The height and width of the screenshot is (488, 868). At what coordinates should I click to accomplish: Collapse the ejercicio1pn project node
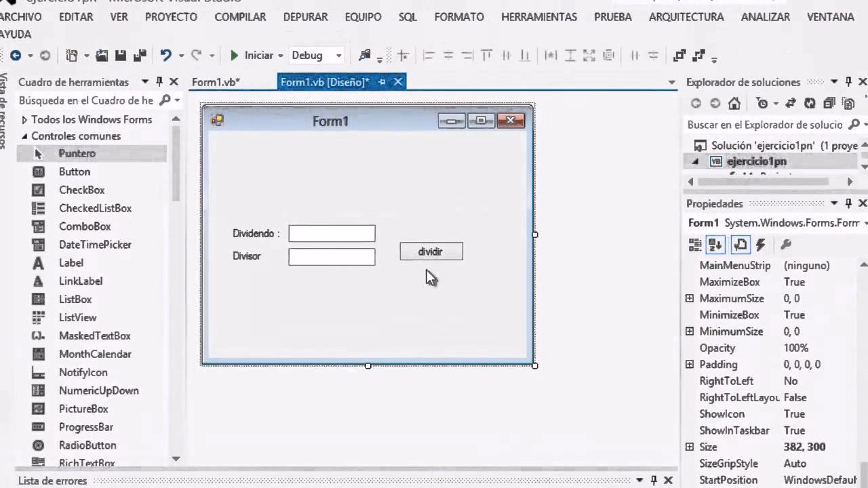click(694, 161)
